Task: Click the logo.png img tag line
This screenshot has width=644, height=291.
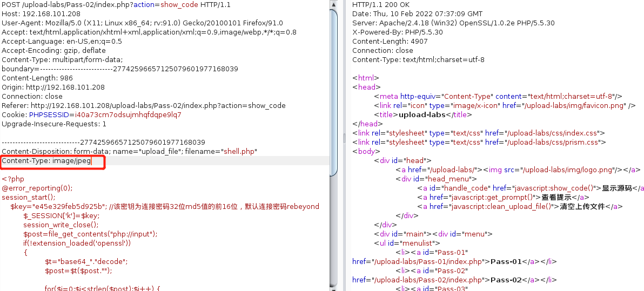Action: (518, 170)
